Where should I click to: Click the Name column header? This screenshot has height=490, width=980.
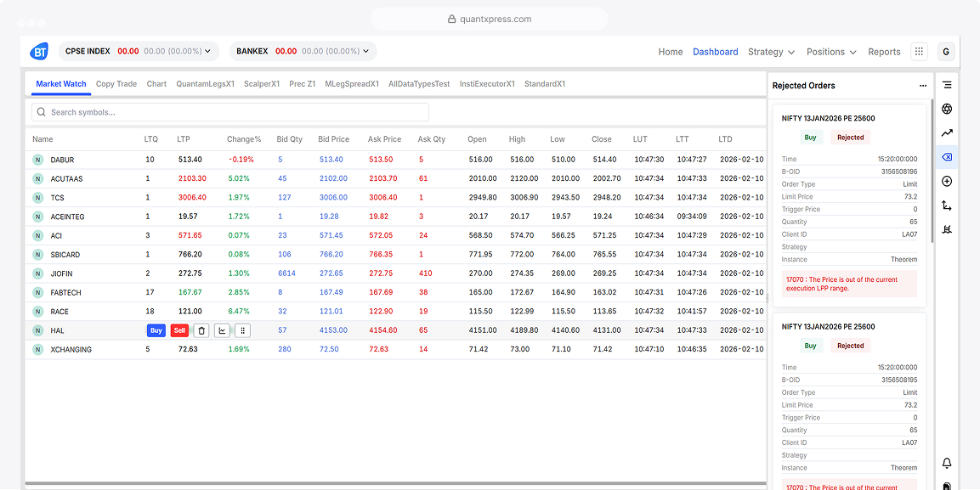click(42, 139)
